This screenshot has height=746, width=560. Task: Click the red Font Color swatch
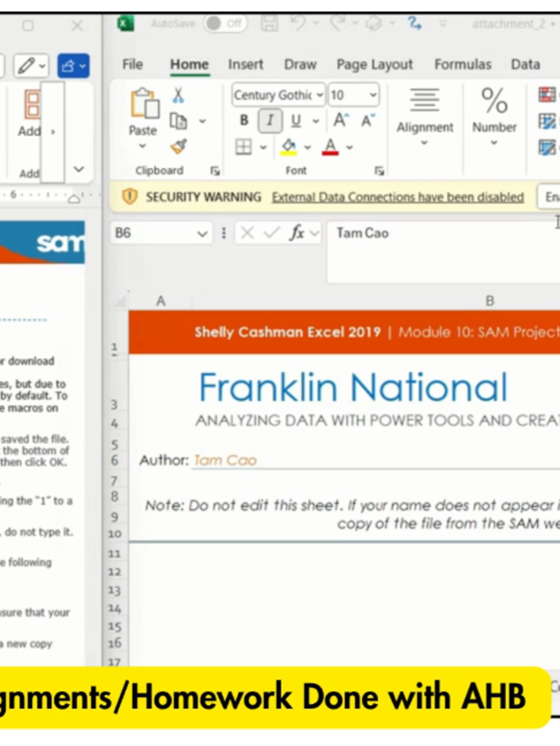[x=330, y=147]
